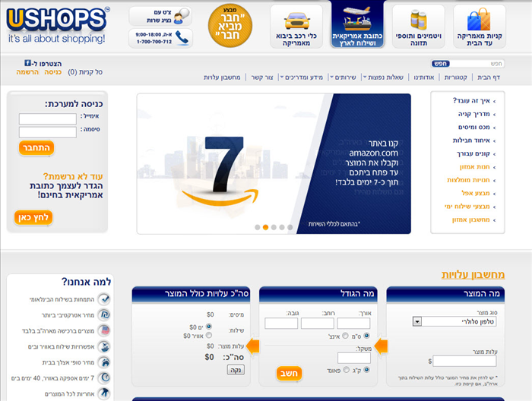Focus the אורך length field

coord(353,324)
